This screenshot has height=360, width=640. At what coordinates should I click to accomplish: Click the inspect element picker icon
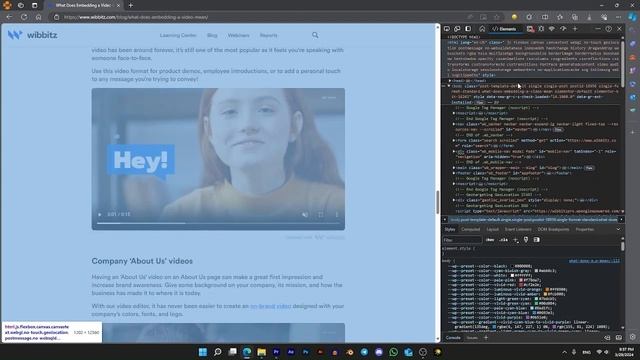[447, 29]
